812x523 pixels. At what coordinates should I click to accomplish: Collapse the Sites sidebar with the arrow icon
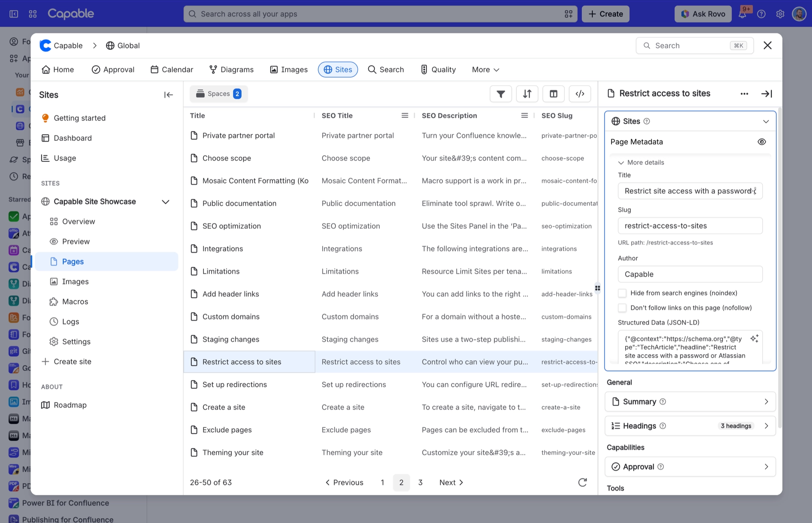point(168,95)
